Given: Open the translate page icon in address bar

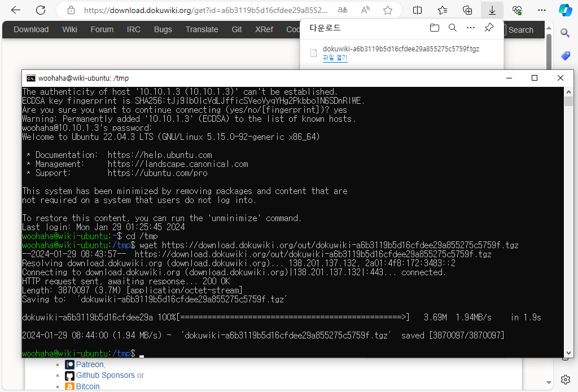Looking at the screenshot, I should pos(343,10).
